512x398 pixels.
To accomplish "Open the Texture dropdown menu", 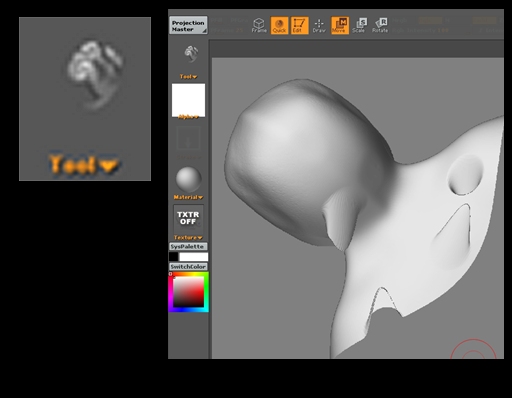I will click(188, 238).
